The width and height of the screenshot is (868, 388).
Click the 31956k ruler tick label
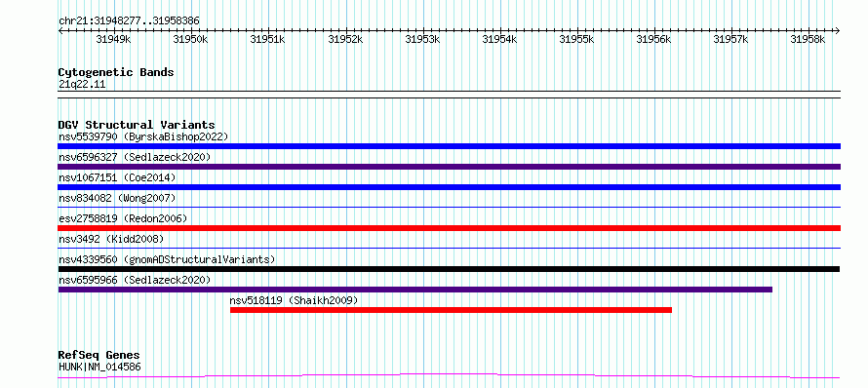point(653,39)
